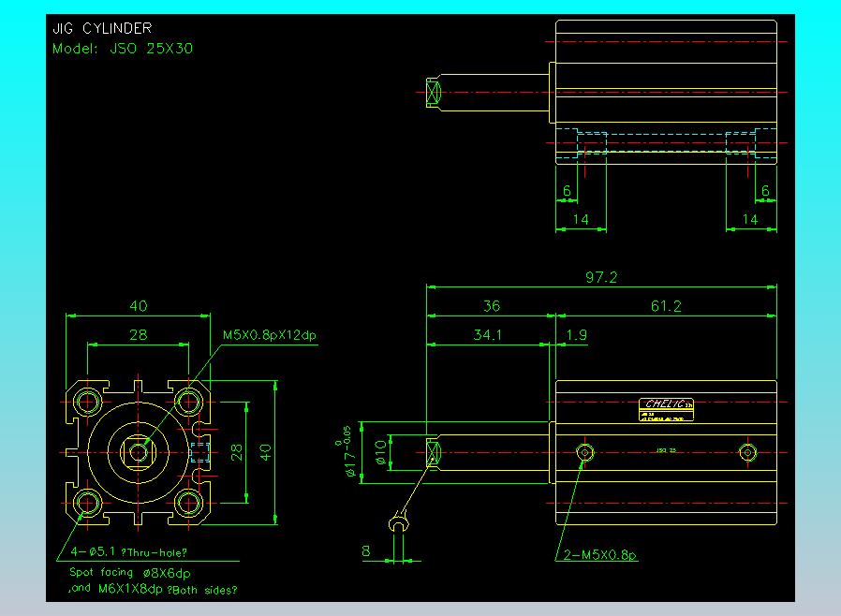Click the M6X1X8dp Both sides note

click(x=155, y=590)
